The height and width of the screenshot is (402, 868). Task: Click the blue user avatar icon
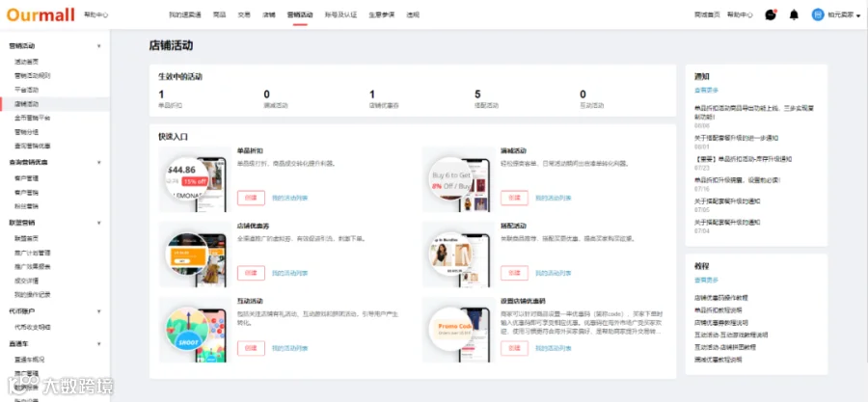pyautogui.click(x=818, y=14)
